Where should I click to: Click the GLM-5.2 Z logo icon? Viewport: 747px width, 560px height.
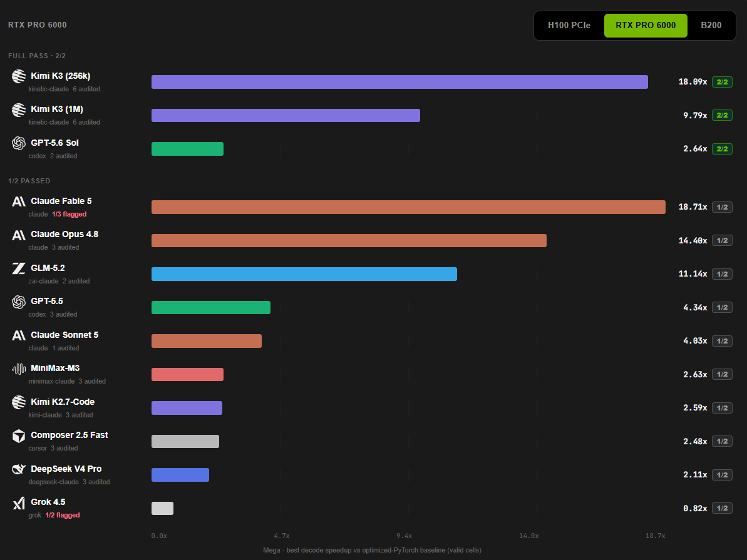point(19,268)
